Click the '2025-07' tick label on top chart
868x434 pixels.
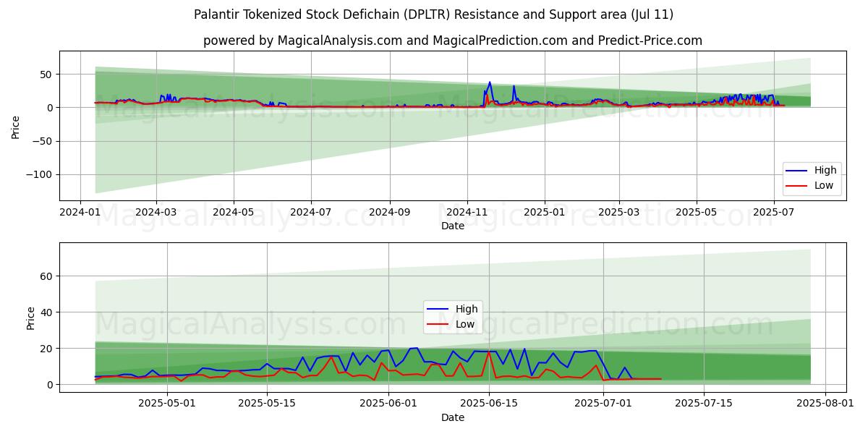[774, 212]
